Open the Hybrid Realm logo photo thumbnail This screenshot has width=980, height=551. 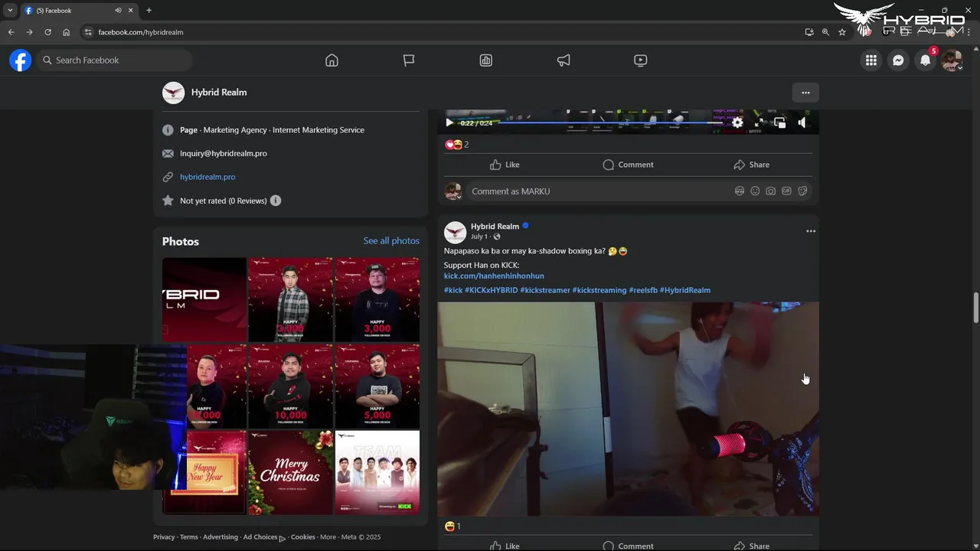(204, 299)
